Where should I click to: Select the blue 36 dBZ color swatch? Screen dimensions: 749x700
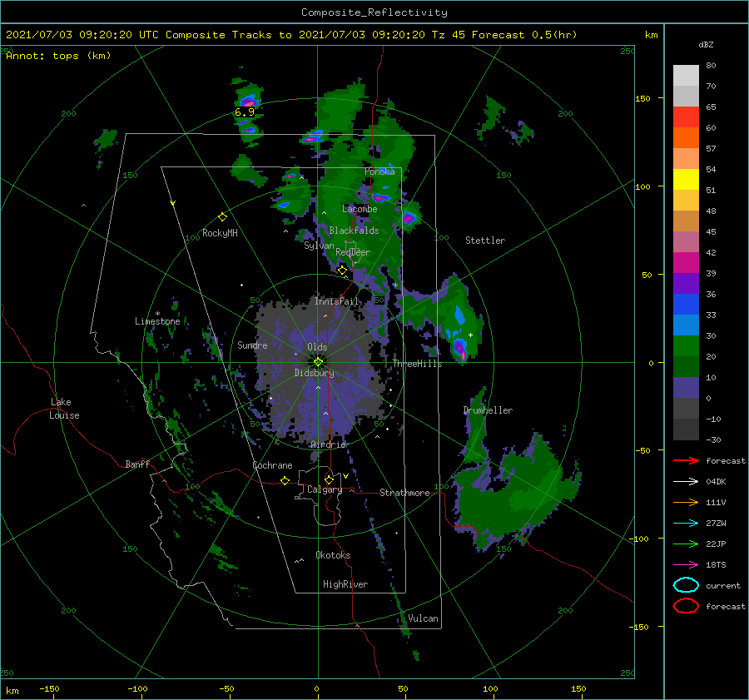(686, 305)
